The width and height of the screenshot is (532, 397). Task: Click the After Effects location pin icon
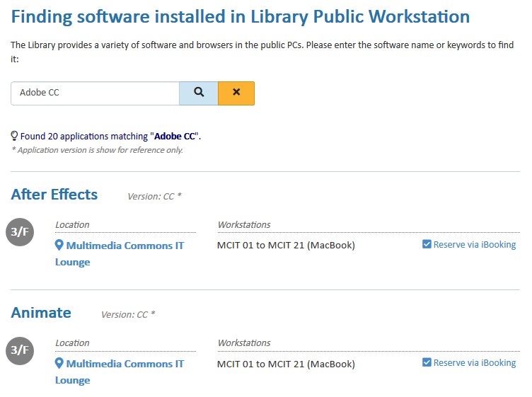[59, 245]
